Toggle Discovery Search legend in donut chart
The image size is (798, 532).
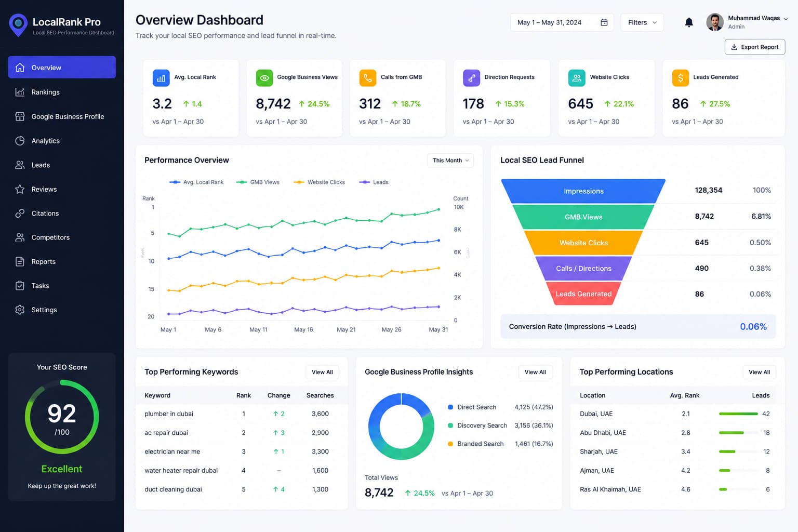click(x=477, y=425)
